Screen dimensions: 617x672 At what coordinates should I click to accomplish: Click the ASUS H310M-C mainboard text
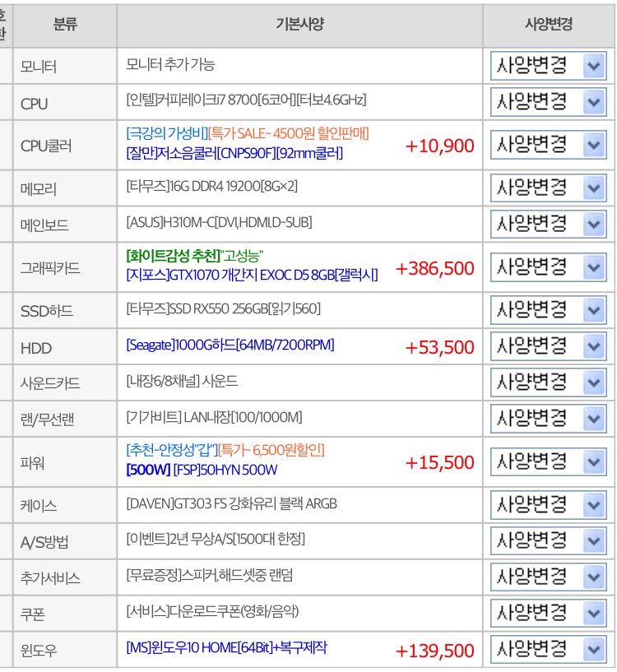[x=219, y=222]
